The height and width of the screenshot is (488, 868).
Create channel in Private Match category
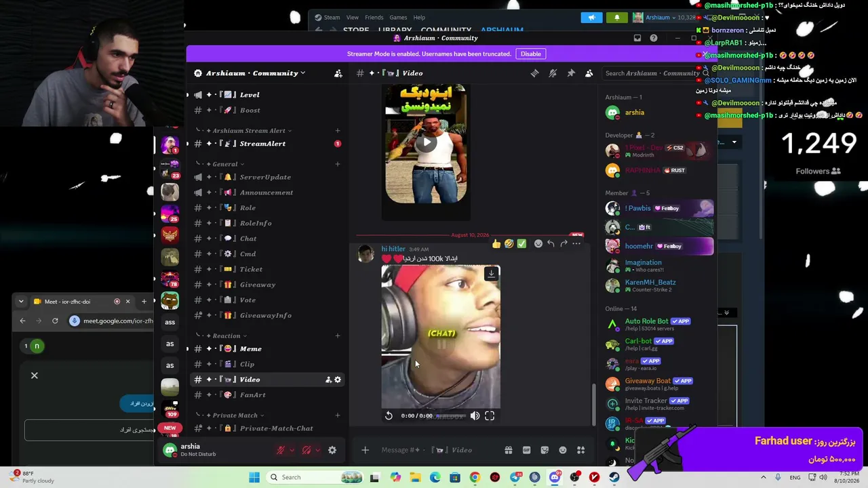click(x=338, y=415)
